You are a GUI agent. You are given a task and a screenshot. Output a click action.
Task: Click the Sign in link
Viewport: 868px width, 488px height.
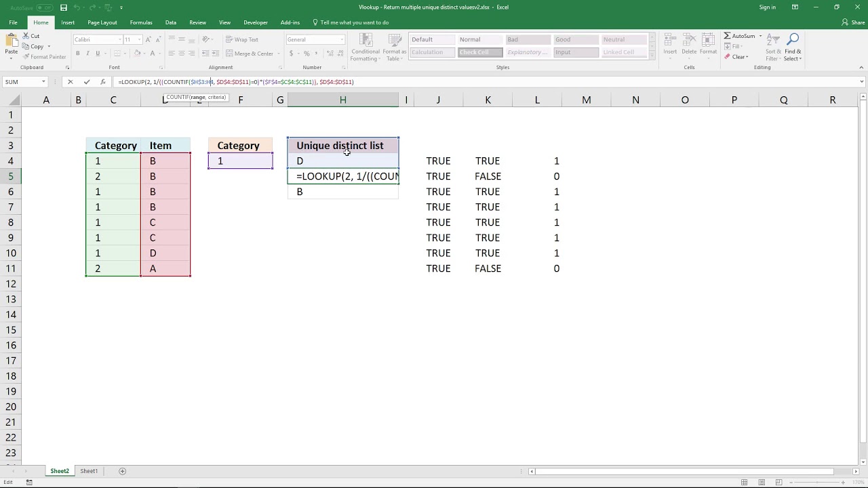tap(767, 7)
